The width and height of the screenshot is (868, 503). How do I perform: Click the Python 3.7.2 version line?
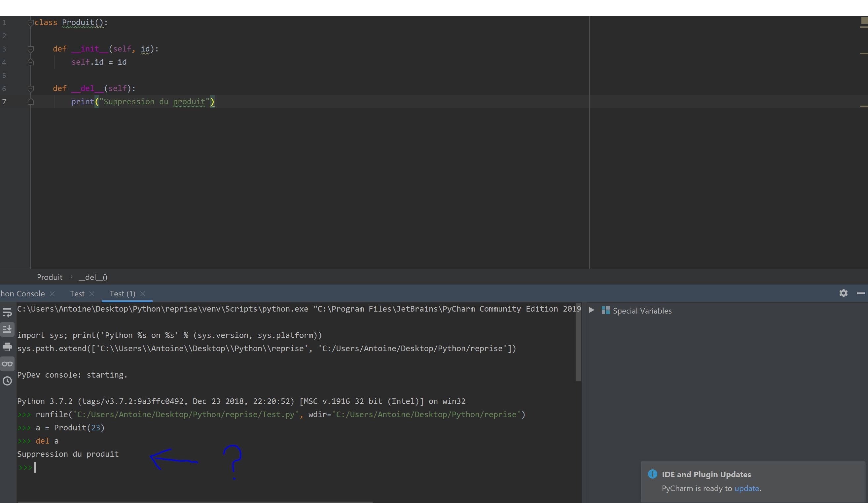(x=241, y=401)
